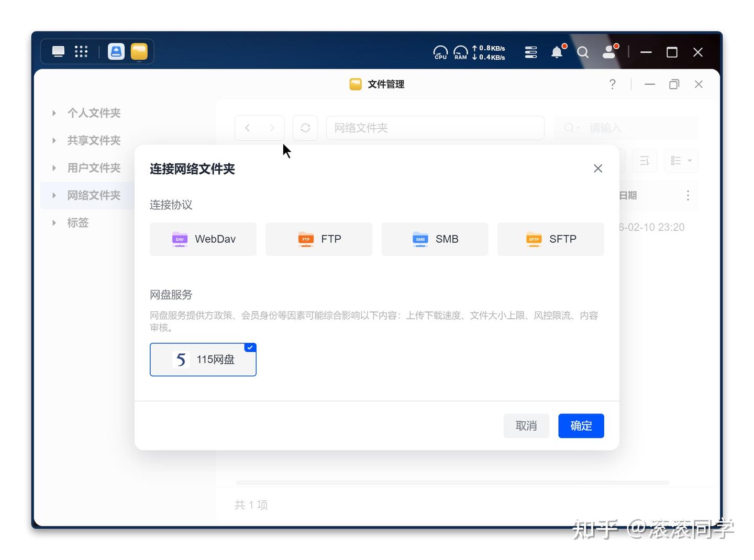
Task: Expand the 用户文件夹 tree arrow
Action: (x=54, y=168)
